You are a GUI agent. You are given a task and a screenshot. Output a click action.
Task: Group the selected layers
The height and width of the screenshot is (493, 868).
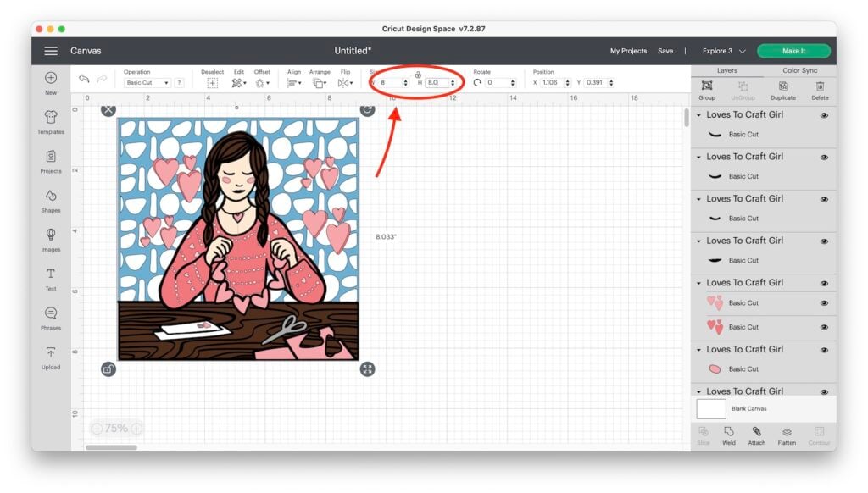pyautogui.click(x=707, y=90)
